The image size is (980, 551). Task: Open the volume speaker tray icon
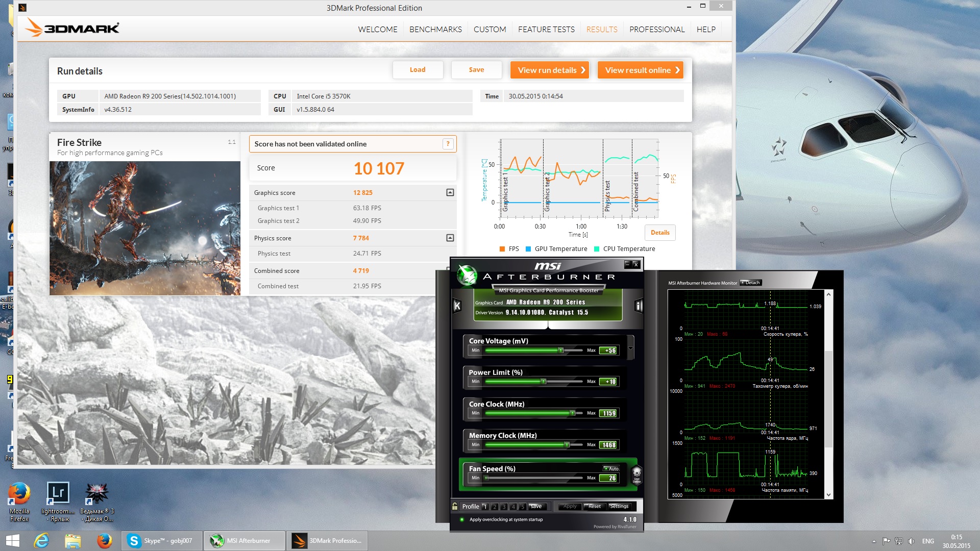click(911, 541)
